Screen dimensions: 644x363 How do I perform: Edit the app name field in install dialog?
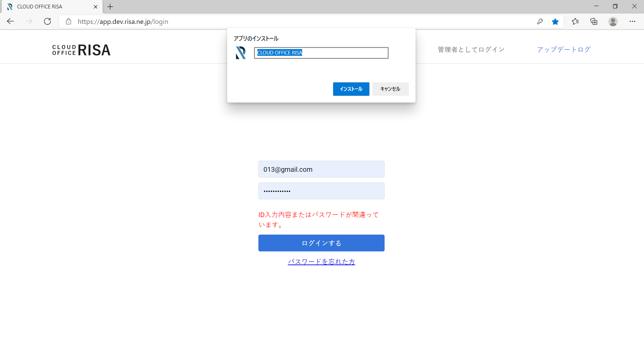321,53
